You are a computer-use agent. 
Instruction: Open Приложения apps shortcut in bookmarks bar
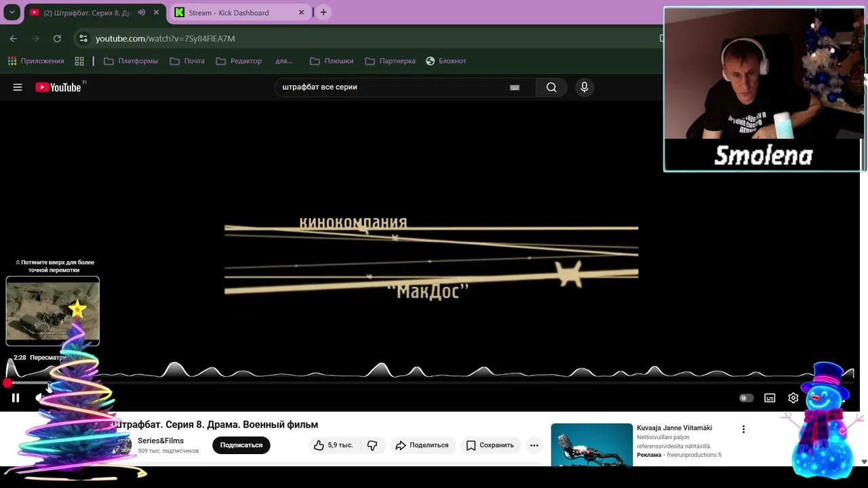click(36, 61)
